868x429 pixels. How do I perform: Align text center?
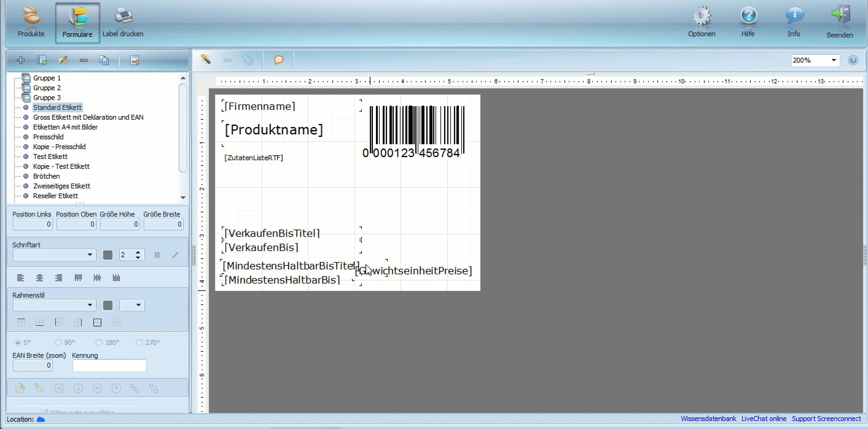[39, 277]
